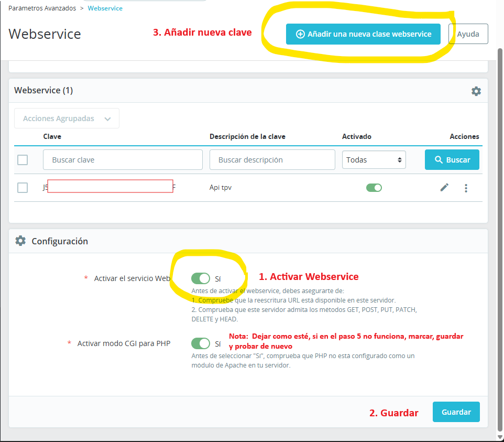
Task: Focus the Buscar descripción input field
Action: (x=272, y=160)
